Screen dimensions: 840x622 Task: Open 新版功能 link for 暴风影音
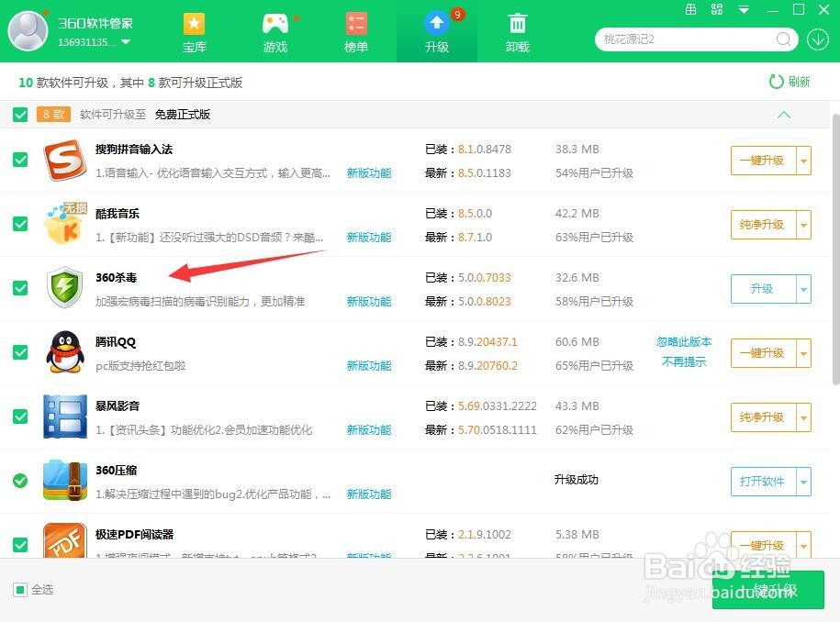[x=368, y=430]
